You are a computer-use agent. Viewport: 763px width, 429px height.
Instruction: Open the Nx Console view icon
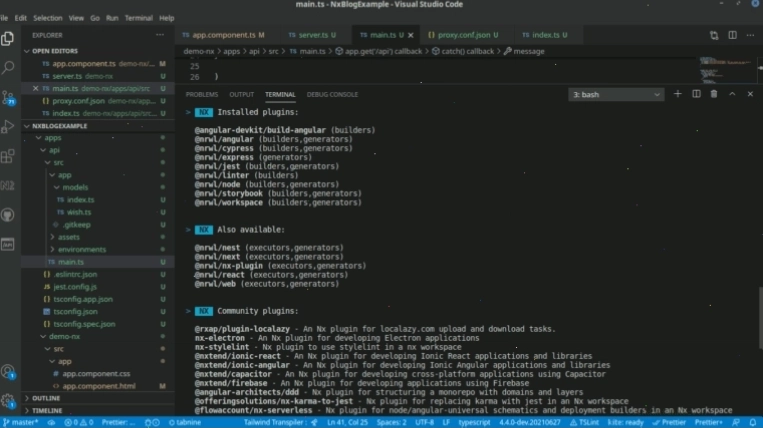click(x=8, y=185)
